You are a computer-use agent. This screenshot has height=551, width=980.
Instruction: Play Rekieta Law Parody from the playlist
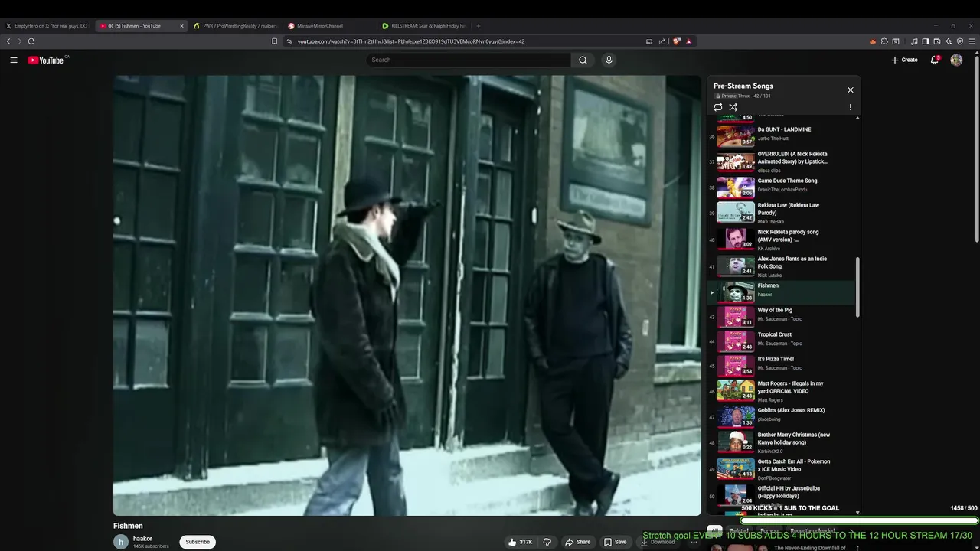pyautogui.click(x=782, y=213)
